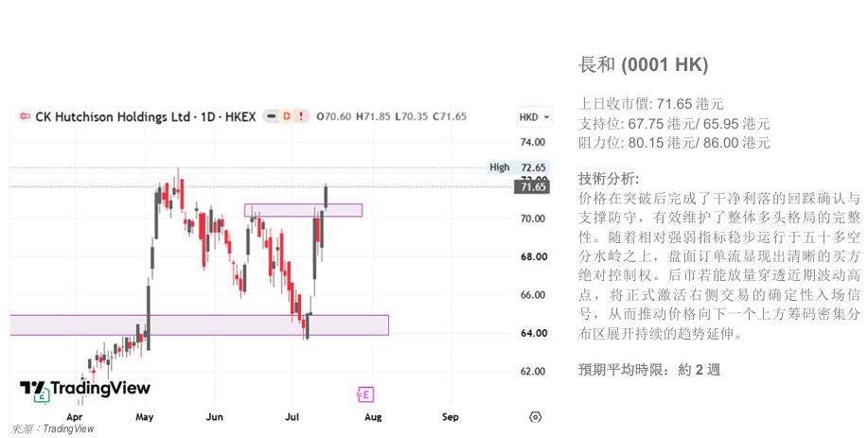Click the O70.60 open value in the legend

click(334, 116)
